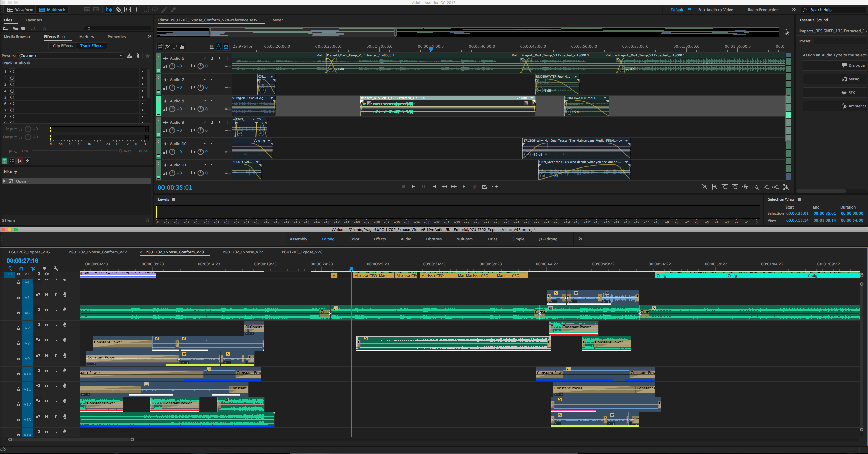Switch to the Color workspace tab

(355, 239)
